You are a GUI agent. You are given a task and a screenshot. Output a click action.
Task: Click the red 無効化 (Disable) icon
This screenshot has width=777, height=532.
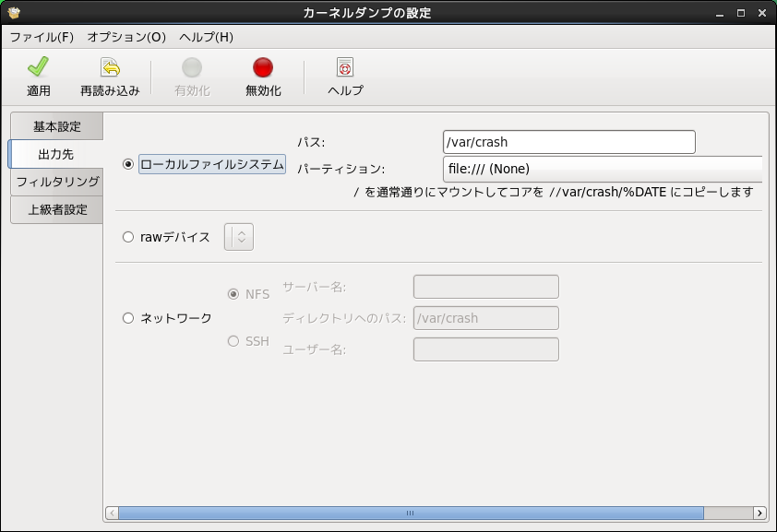263,68
